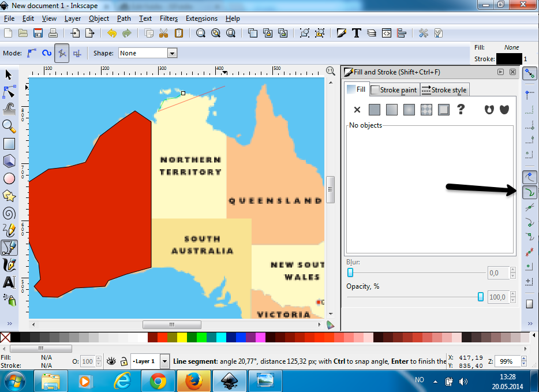Toggle snapping with the topmost snap bar icon
Image resolution: width=539 pixels, height=392 pixels.
tap(530, 74)
